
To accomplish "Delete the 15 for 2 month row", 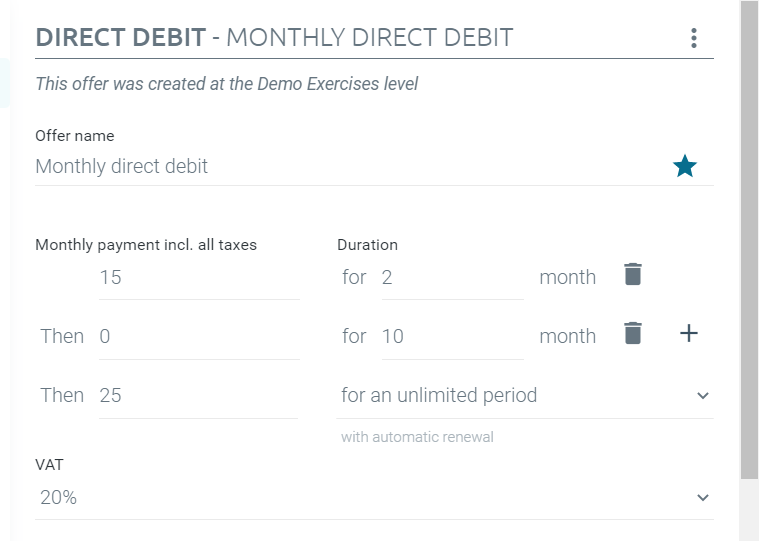I will pos(633,274).
